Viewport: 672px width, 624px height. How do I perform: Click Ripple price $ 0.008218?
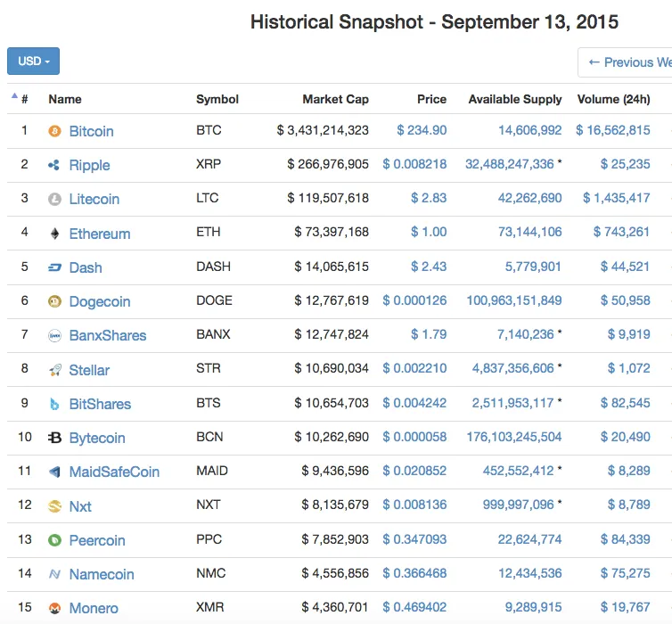[x=414, y=164]
